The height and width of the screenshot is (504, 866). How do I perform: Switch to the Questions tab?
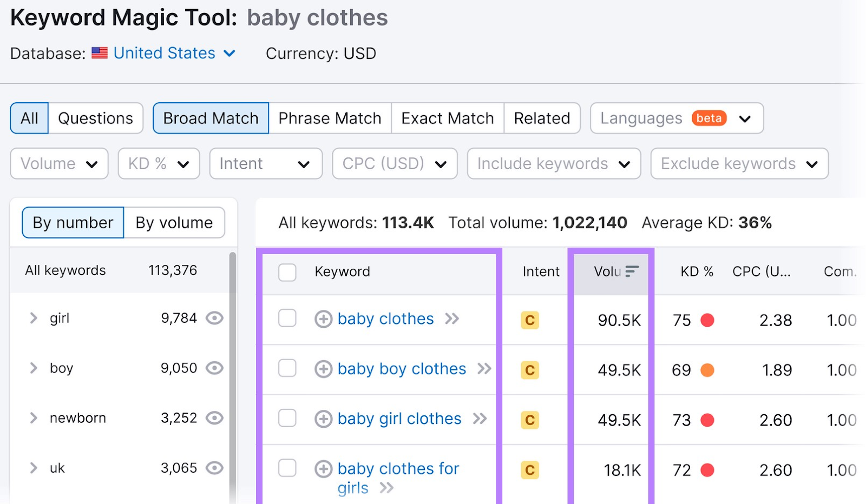coord(95,118)
